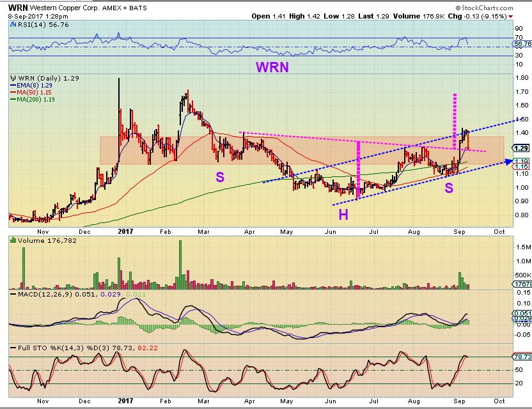532x409 pixels.
Task: Click the 8-Sep-2017 1:28pm timestamp
Action: pos(38,16)
